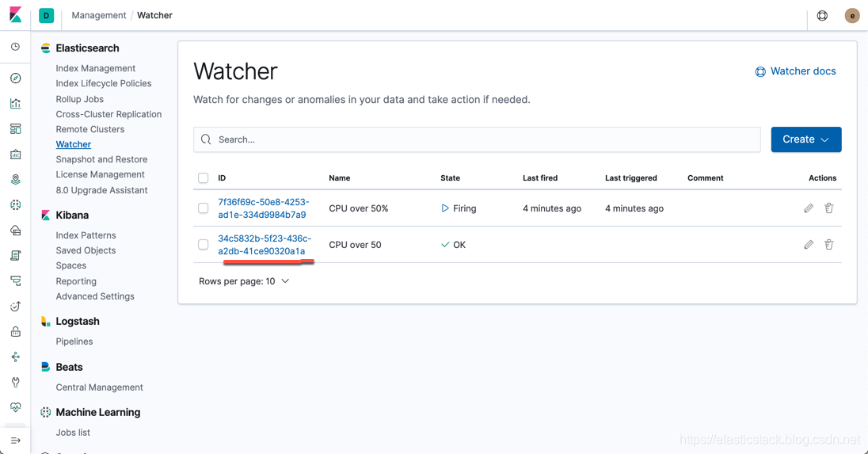
Task: Edit the 'CPU over 50' watch pencil icon
Action: (x=809, y=244)
